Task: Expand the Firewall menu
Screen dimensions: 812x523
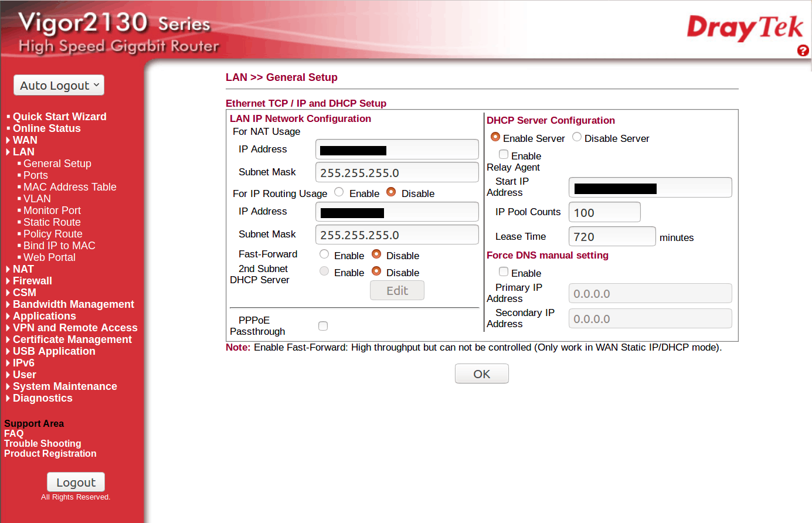Action: coord(32,281)
